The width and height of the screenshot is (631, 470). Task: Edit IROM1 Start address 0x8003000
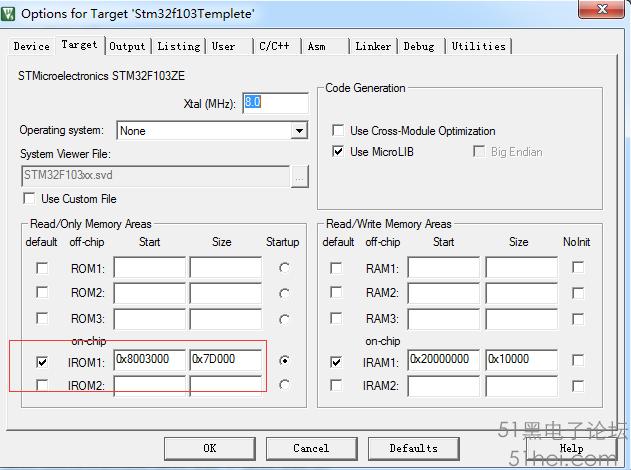[x=150, y=360]
